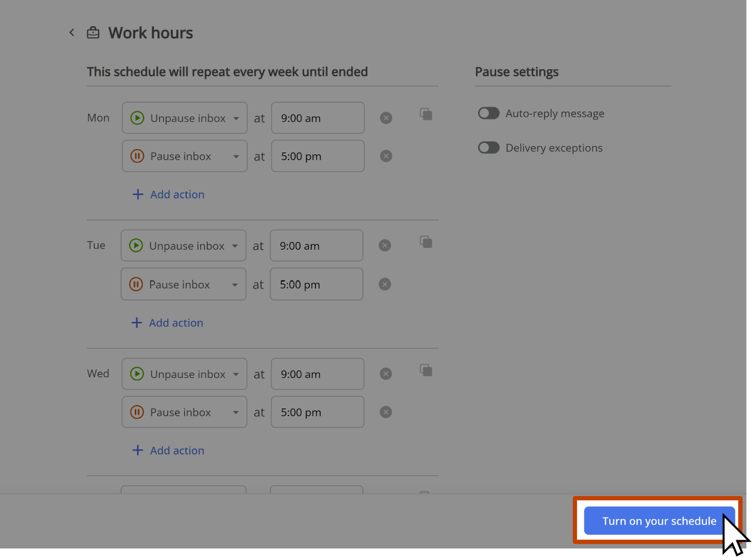Click the Work hours page title
The width and height of the screenshot is (755, 560).
151,33
